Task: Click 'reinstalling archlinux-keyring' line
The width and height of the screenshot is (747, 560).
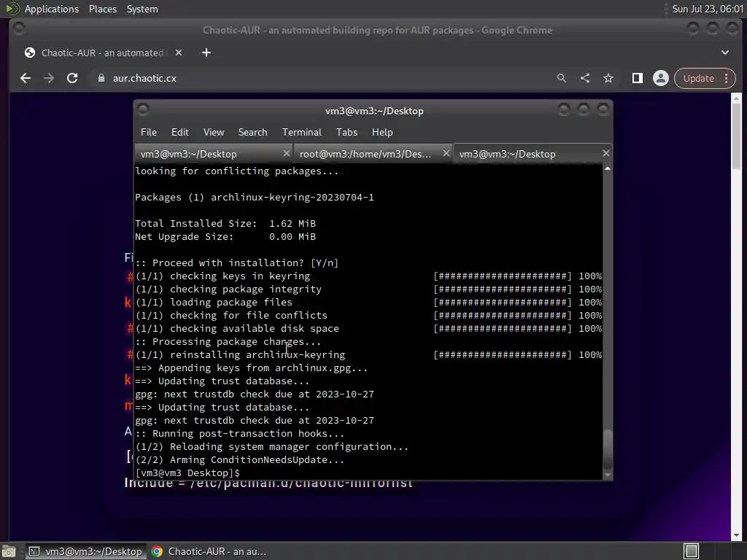Action: (240, 355)
